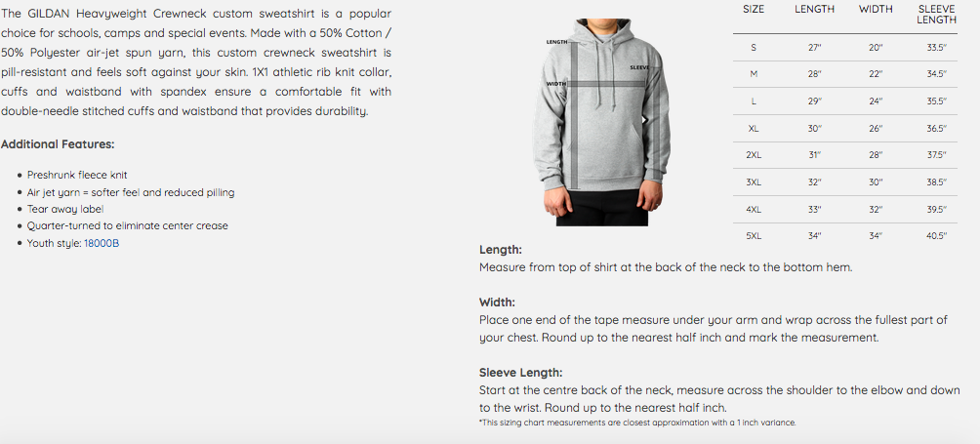Click the 3XL size row label
This screenshot has width=980, height=444.
[x=754, y=182]
